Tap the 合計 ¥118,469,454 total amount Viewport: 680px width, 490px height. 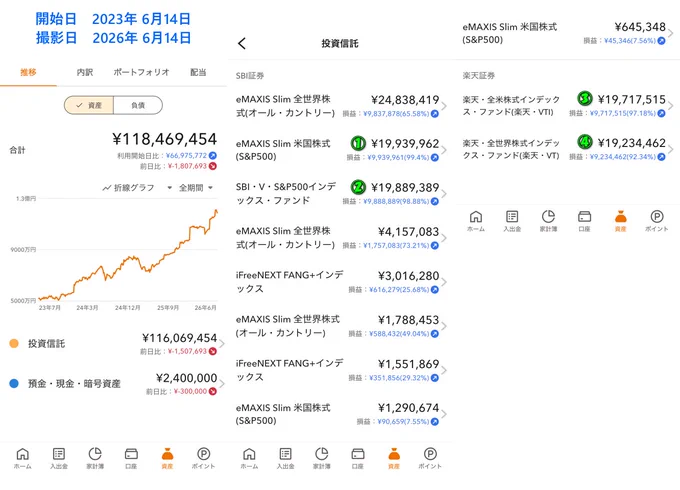click(x=164, y=139)
